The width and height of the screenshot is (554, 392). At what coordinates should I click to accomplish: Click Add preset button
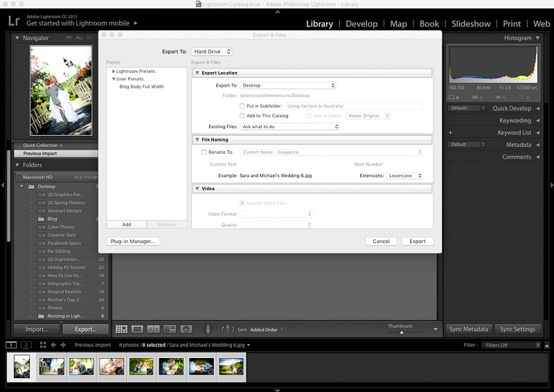(127, 225)
